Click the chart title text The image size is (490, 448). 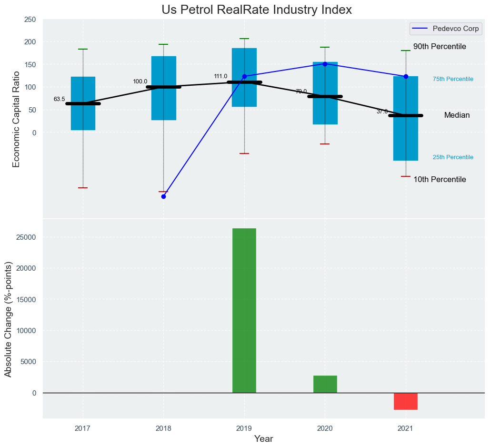tap(257, 10)
